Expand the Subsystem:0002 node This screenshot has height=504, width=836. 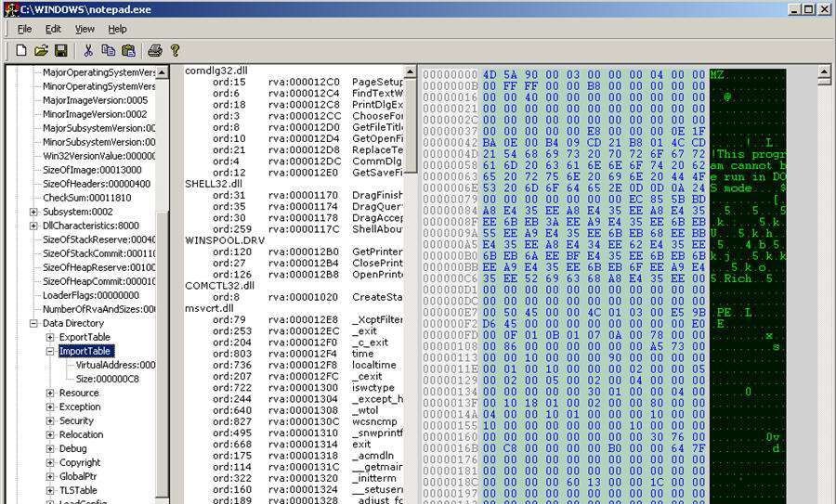(x=34, y=212)
